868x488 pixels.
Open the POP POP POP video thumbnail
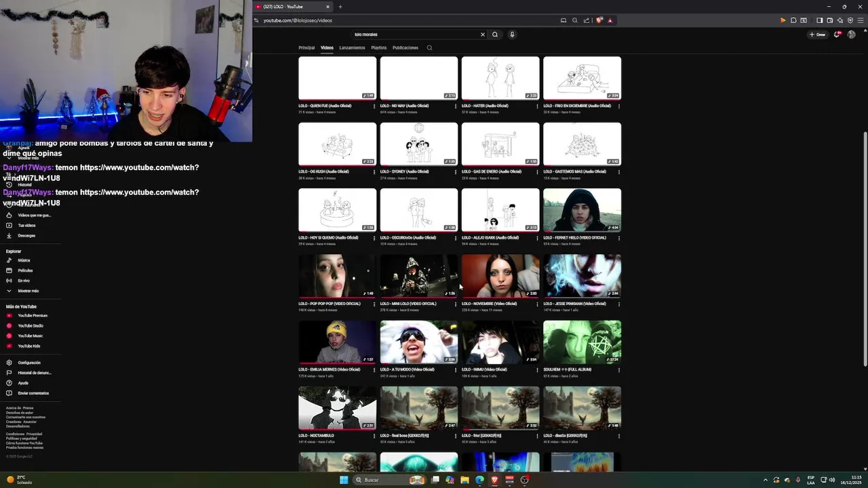coord(337,276)
